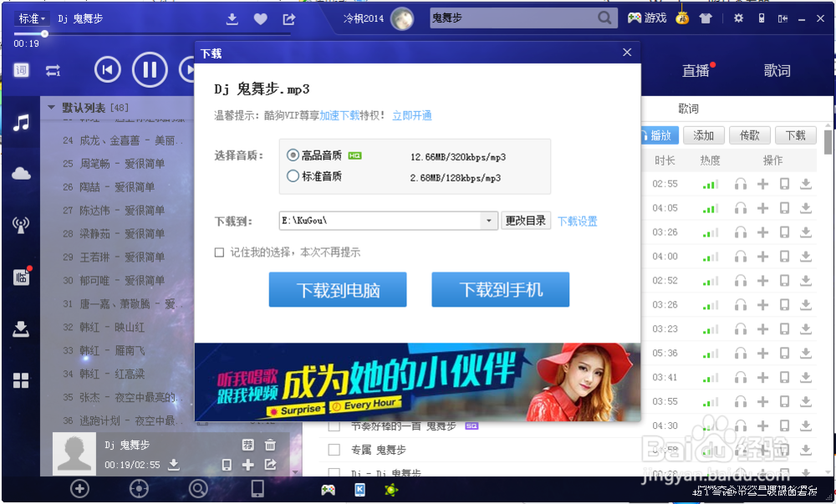Open the cloud music sidebar icon

pos(21,173)
